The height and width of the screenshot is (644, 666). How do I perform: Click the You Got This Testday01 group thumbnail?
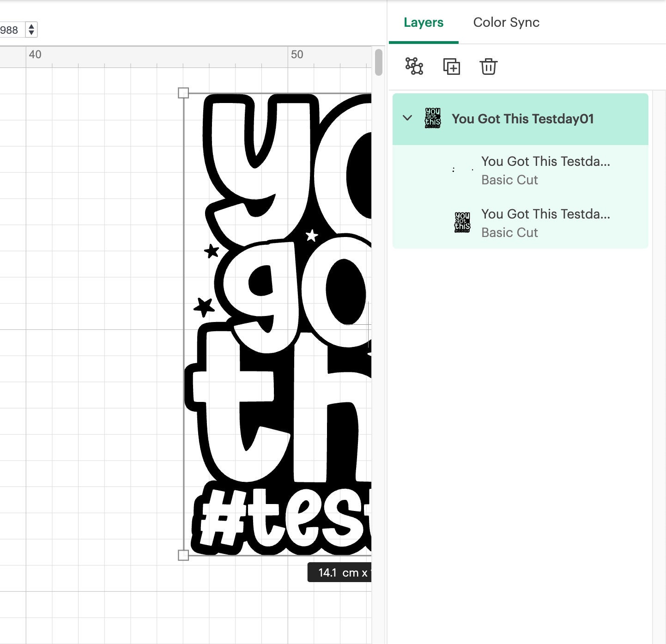(432, 119)
